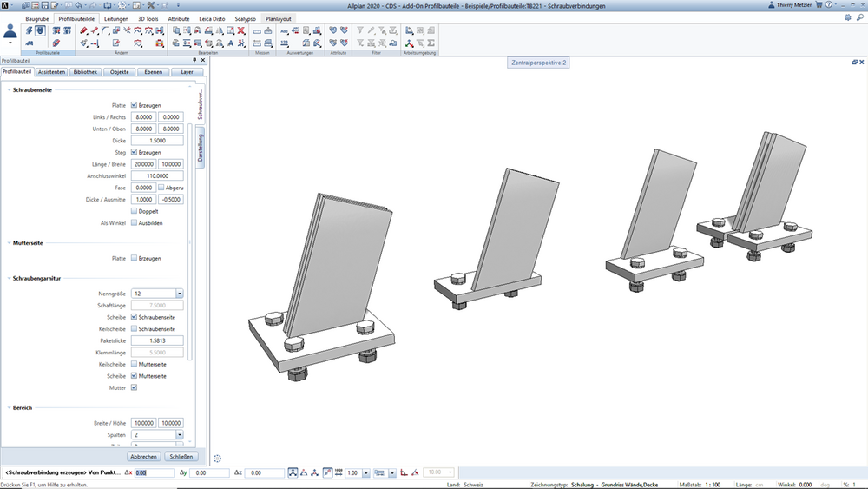Screen dimensions: 868x489
Task: Collapse the Mutterseite section
Action: coord(9,243)
